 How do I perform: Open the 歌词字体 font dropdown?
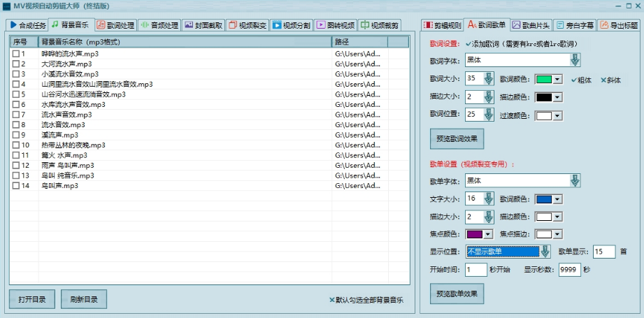coord(575,61)
